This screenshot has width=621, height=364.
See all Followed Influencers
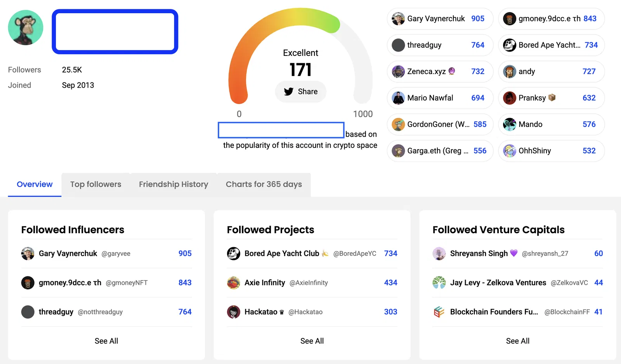(106, 341)
